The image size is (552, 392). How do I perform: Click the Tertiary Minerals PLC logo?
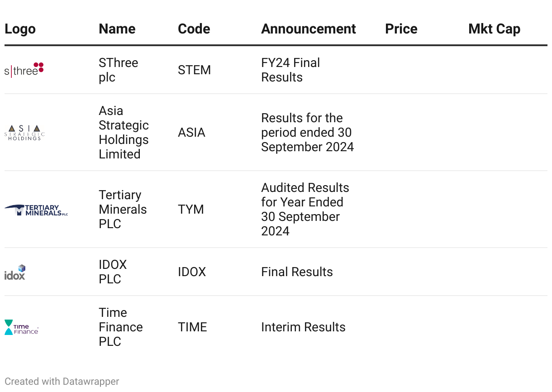click(36, 210)
